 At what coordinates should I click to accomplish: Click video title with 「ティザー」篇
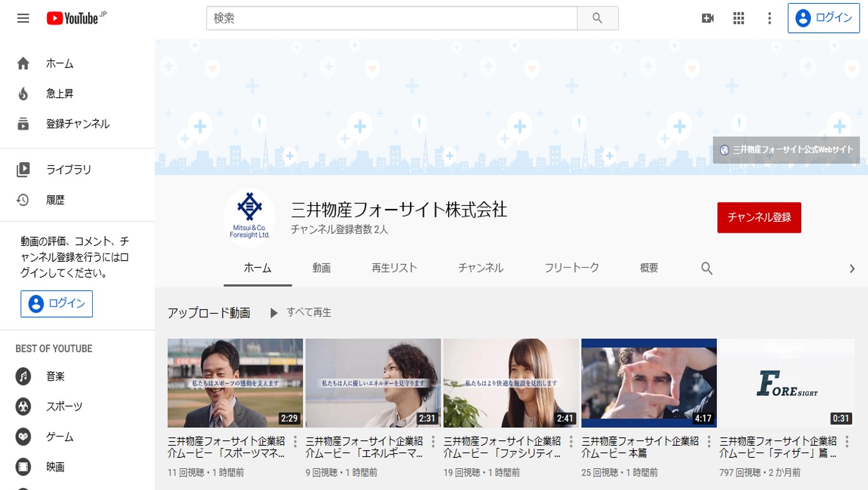coord(778,447)
